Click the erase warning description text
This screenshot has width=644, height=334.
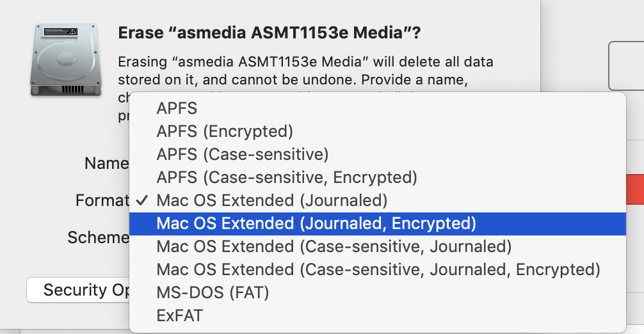[x=305, y=63]
